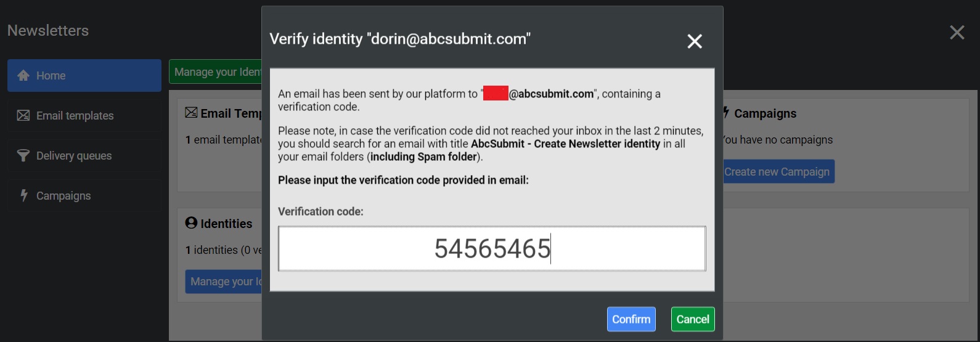Click the Newsletters heading text
The image size is (980, 342).
[48, 31]
